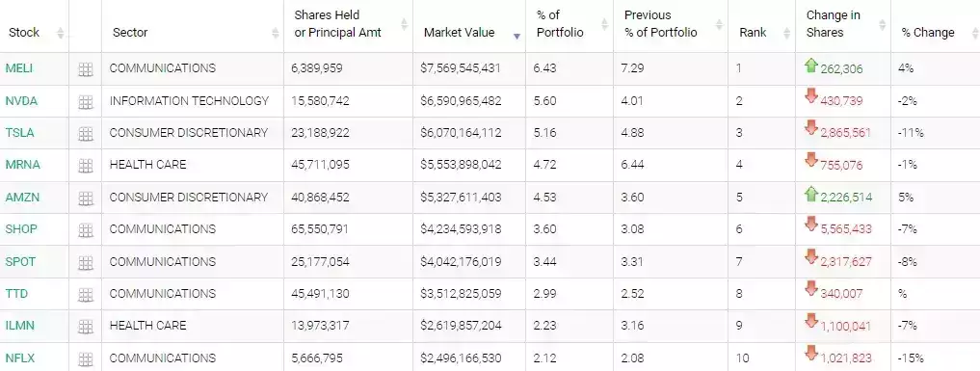Open the grid icon for NFLX
The width and height of the screenshot is (980, 371).
86,359
